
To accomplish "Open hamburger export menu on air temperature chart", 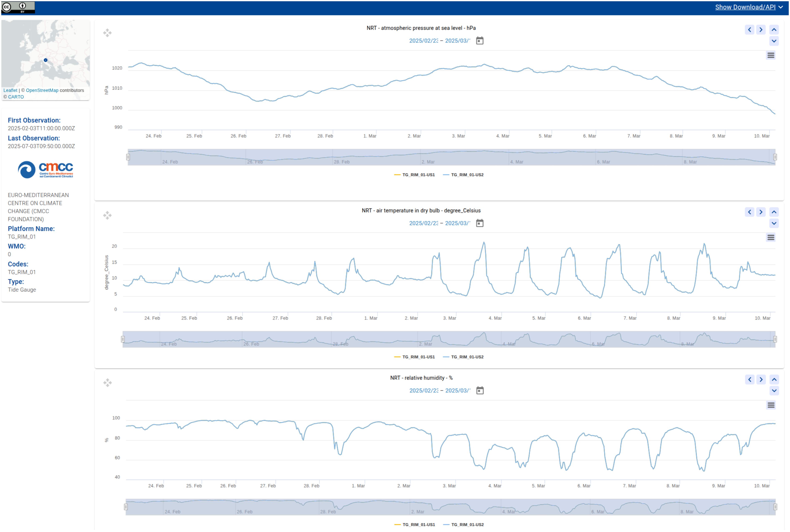I will pos(771,238).
